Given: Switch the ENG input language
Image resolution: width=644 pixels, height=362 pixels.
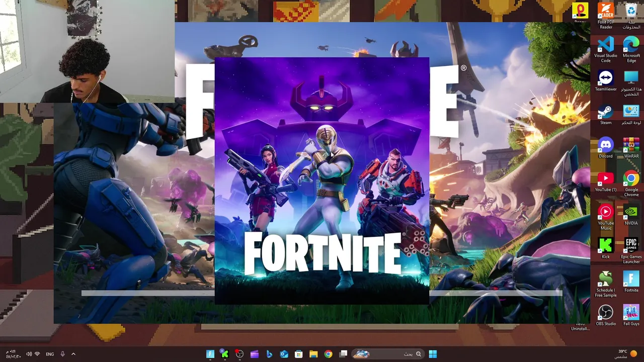Looking at the screenshot, I should tap(50, 354).
